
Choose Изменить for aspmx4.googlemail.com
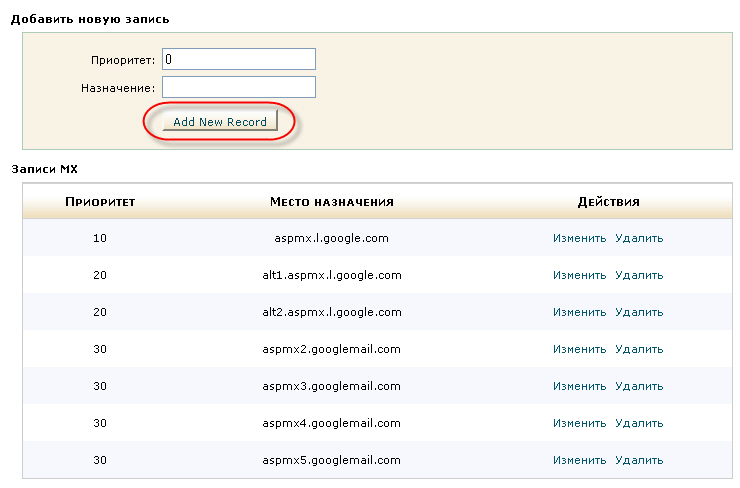pos(579,423)
